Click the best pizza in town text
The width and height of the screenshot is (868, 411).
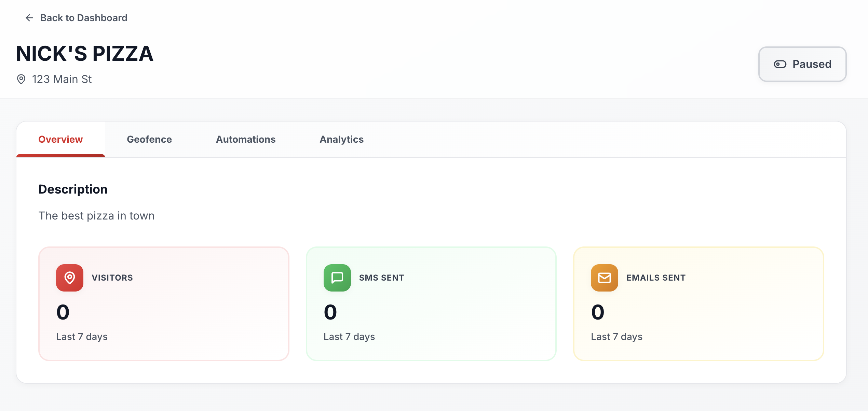(96, 216)
